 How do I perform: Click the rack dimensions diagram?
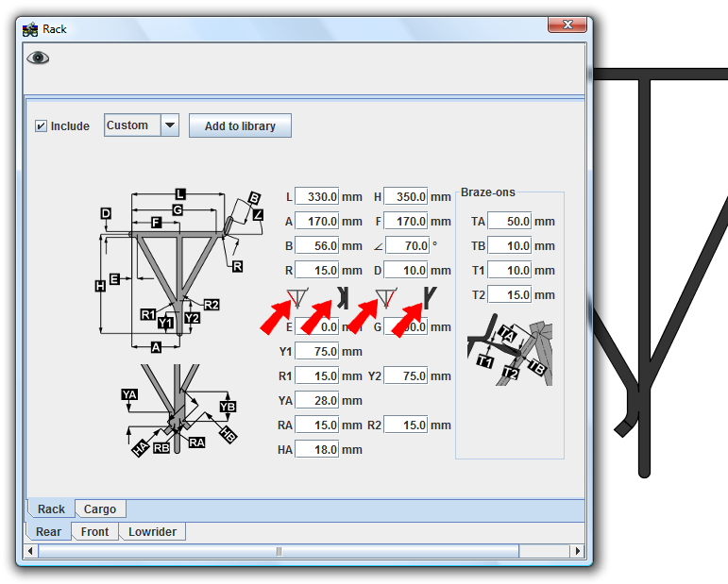[178, 271]
